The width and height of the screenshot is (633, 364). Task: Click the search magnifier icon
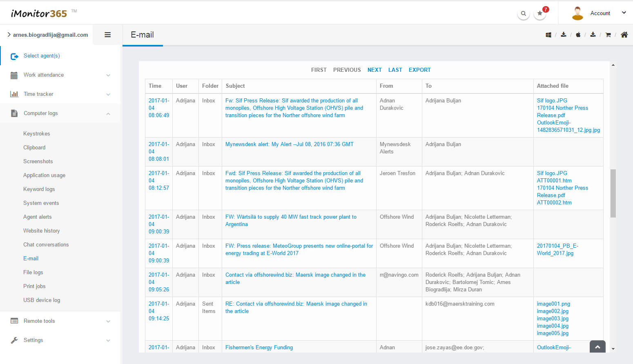pyautogui.click(x=523, y=13)
